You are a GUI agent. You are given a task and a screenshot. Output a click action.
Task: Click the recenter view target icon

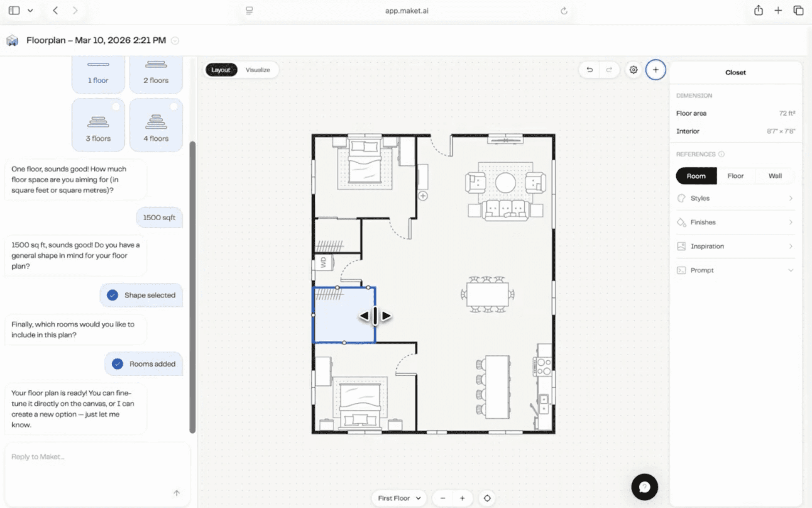[x=487, y=498]
